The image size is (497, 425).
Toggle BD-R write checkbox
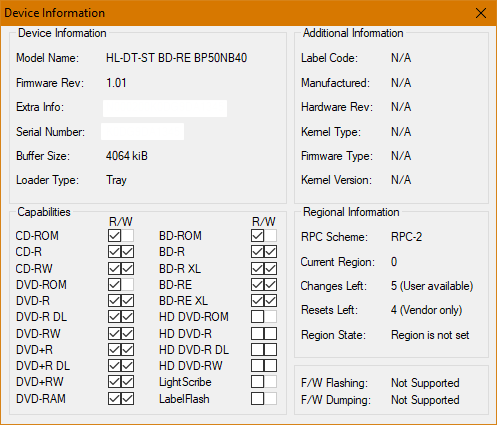click(271, 252)
